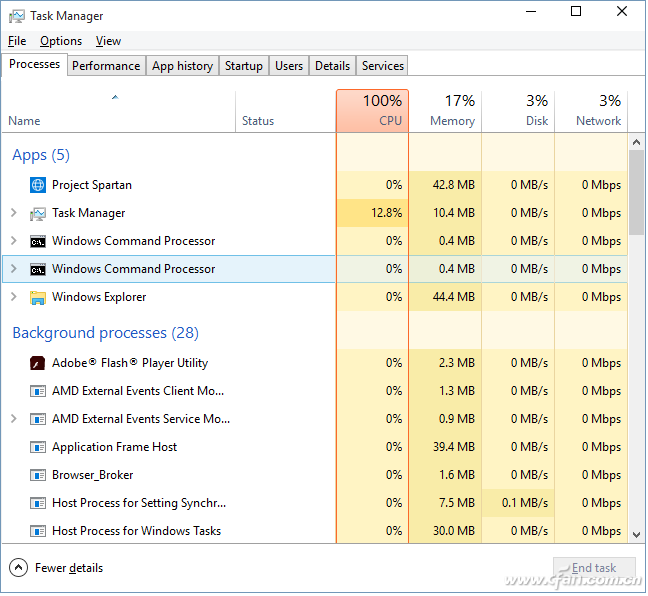Expand the highlighted Windows Command Processor row

14,269
